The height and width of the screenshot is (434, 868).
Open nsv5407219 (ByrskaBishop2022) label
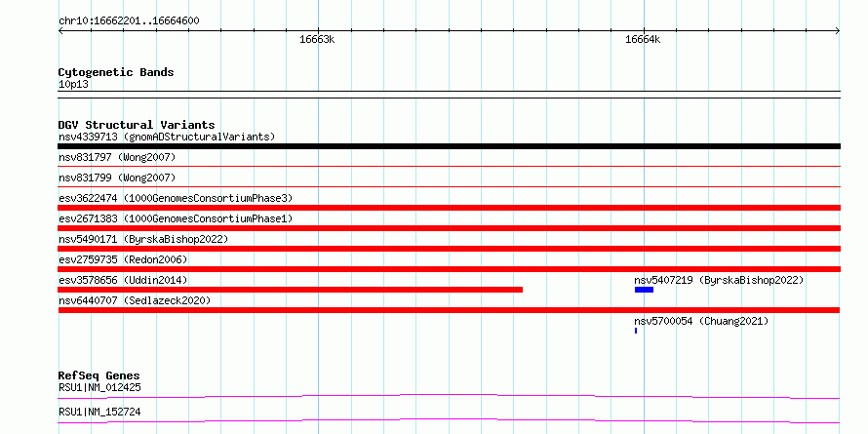[x=719, y=280]
